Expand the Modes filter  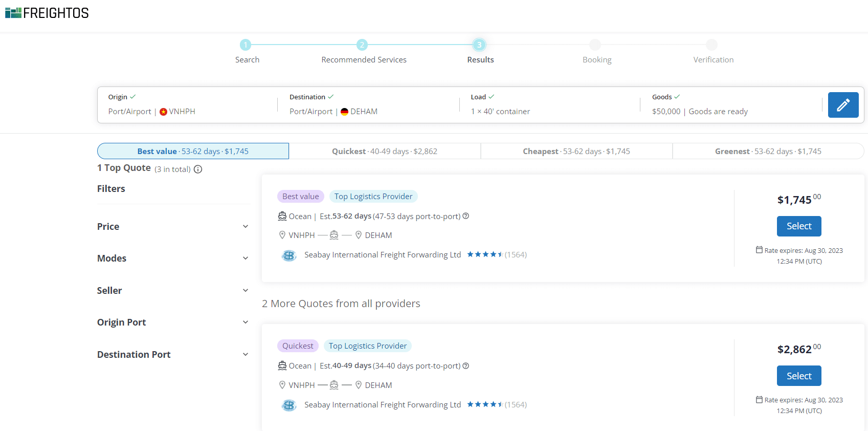coord(173,258)
